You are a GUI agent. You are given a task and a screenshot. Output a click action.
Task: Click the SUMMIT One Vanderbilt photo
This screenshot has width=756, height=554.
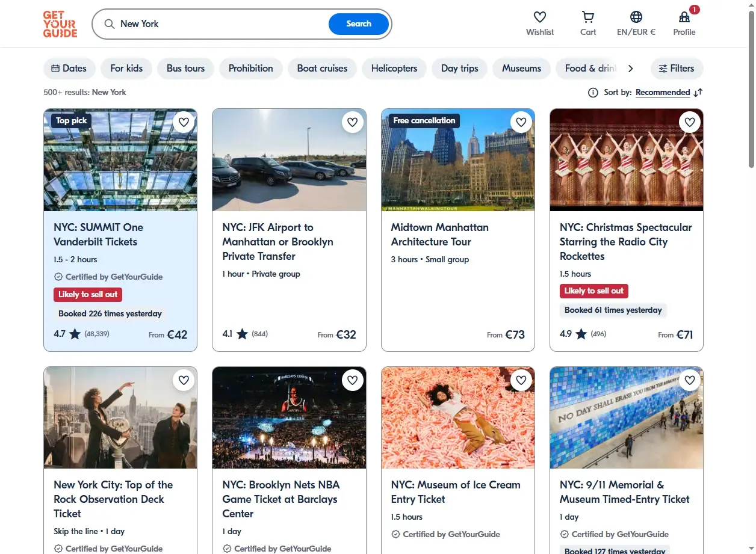click(120, 160)
